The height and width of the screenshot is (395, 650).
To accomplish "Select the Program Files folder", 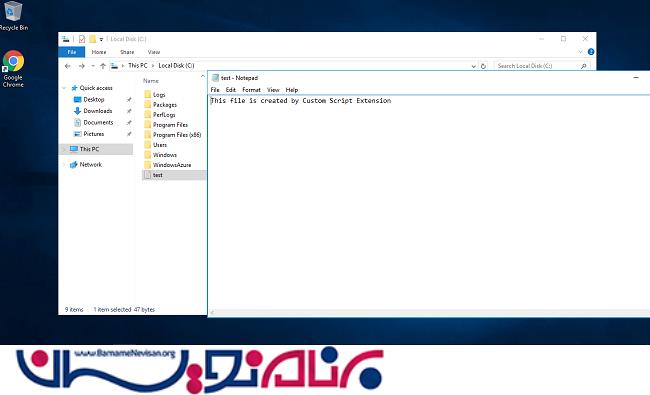I will [x=170, y=124].
